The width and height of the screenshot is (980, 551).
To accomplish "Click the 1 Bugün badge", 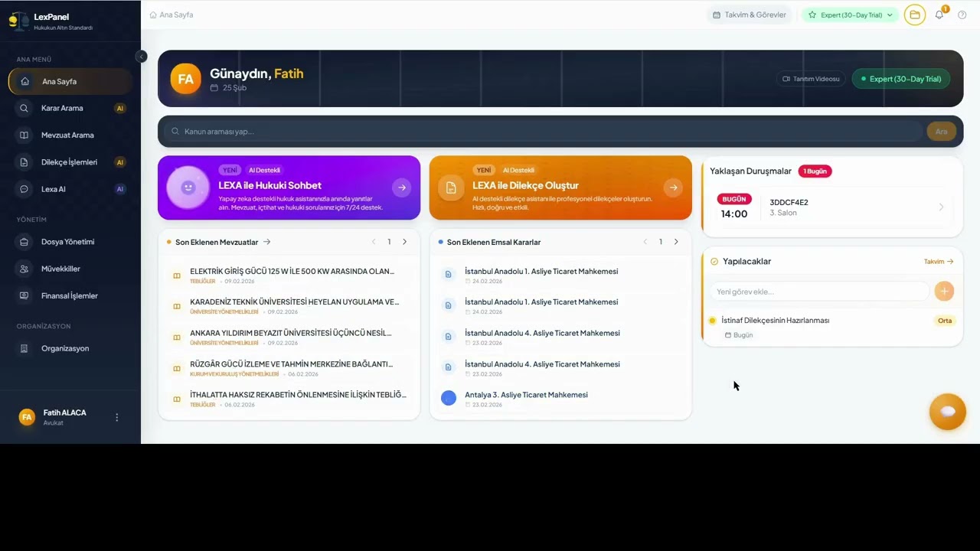I will tap(815, 171).
